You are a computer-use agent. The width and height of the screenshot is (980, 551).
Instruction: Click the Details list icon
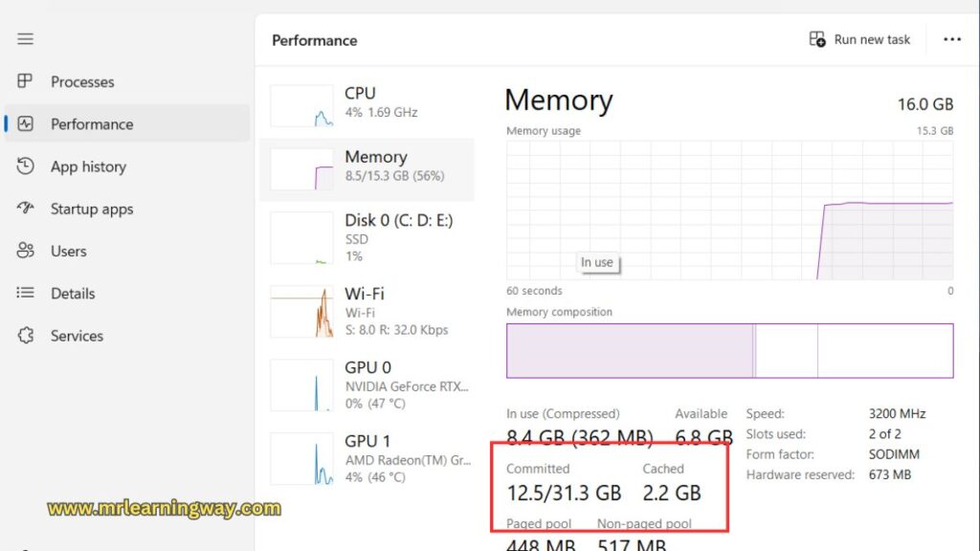click(x=26, y=294)
